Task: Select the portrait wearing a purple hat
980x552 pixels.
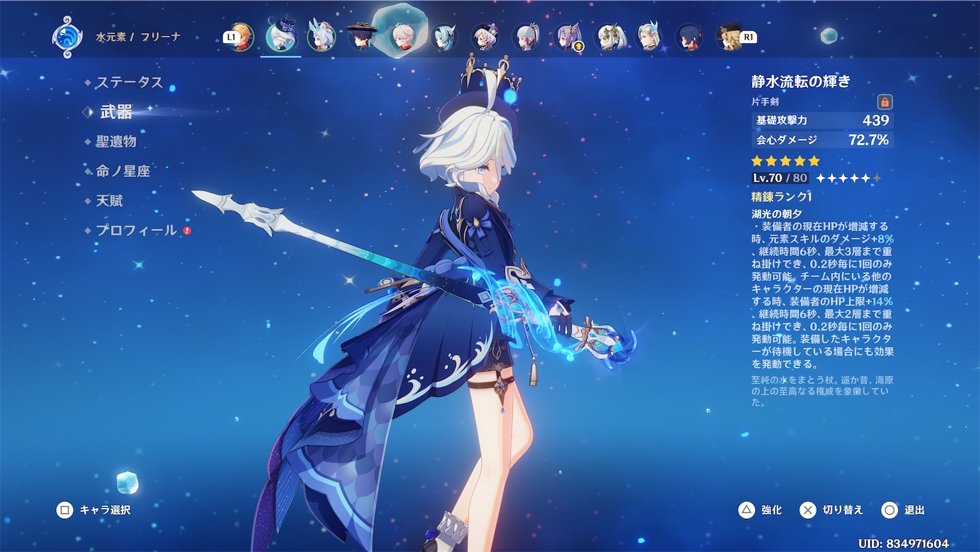Action: [485, 37]
